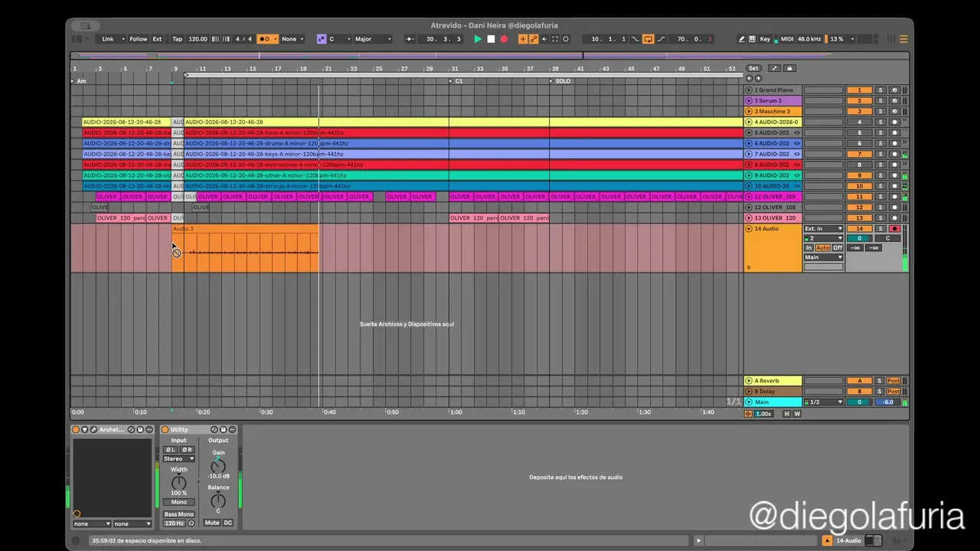Screen dimensions: 980x551
Task: Collapse the 14 Audio track fold triangle
Action: click(749, 229)
